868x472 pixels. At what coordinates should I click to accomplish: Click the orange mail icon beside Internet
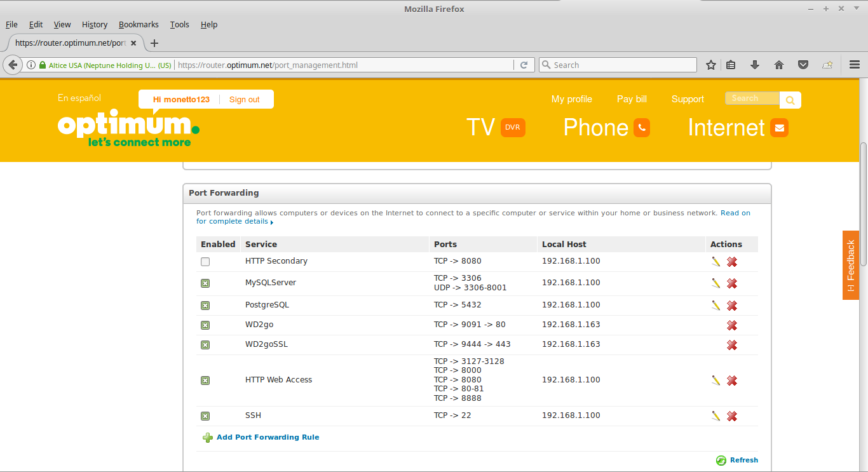(x=780, y=128)
